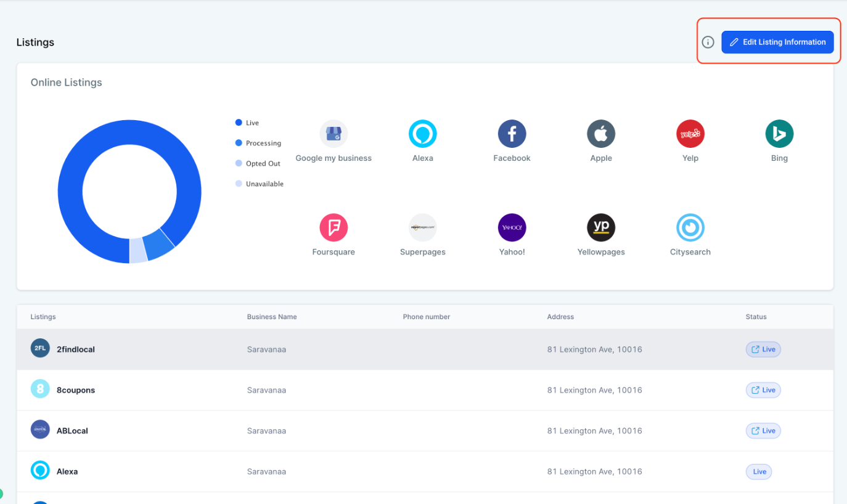Click the Processing legend label text
This screenshot has height=504, width=847.
click(263, 143)
